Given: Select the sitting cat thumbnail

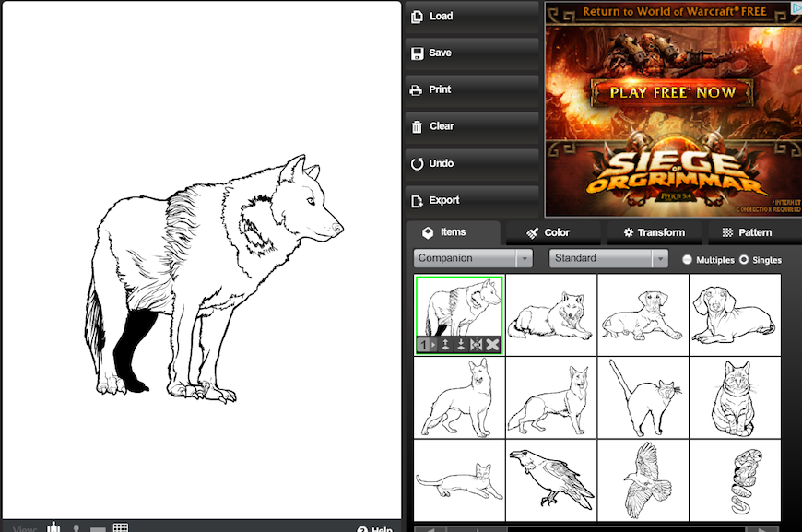Looking at the screenshot, I should 735,398.
